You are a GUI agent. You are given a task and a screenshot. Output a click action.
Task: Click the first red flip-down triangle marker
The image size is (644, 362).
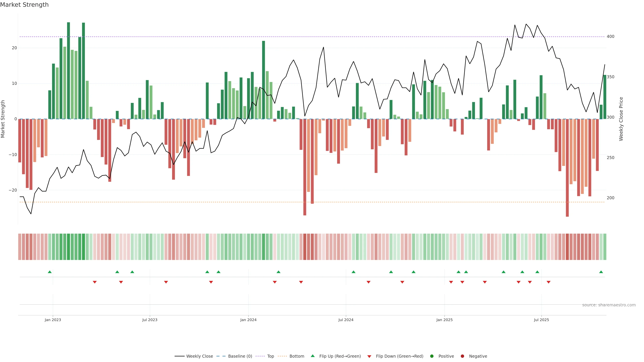[x=95, y=282]
